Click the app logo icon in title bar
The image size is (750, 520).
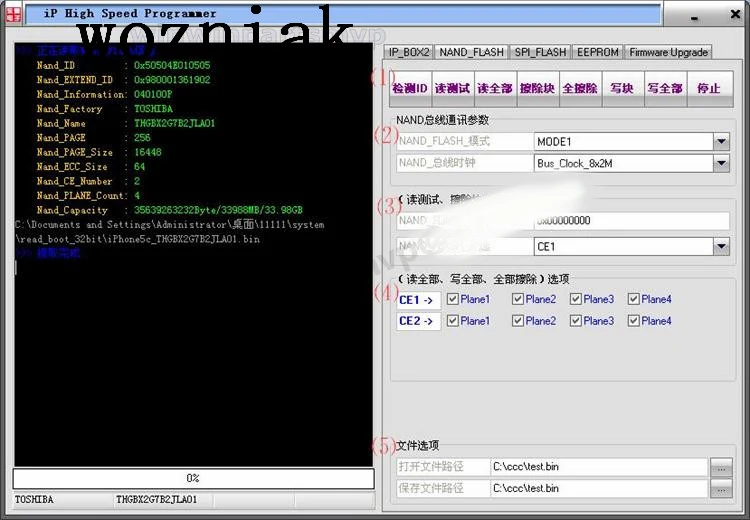[13, 14]
